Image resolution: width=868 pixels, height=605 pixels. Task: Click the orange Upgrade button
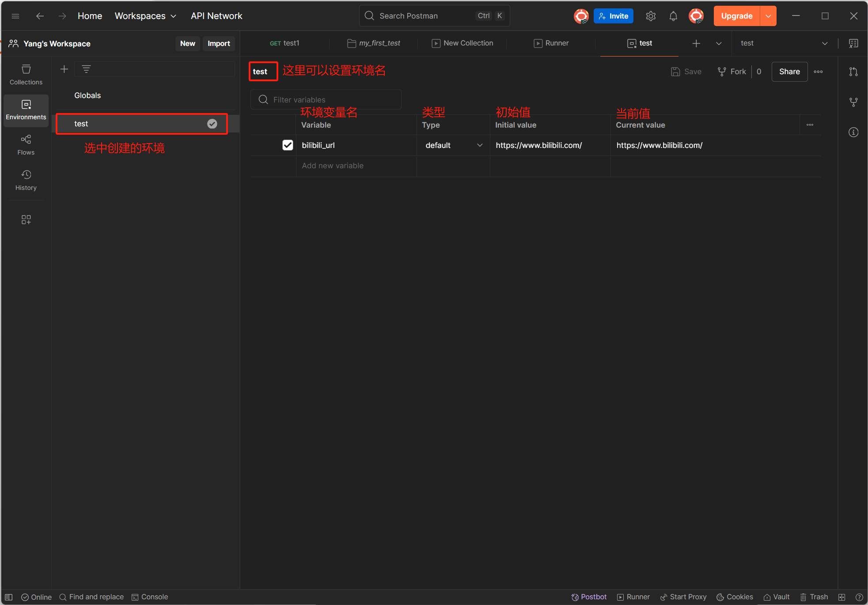coord(737,16)
